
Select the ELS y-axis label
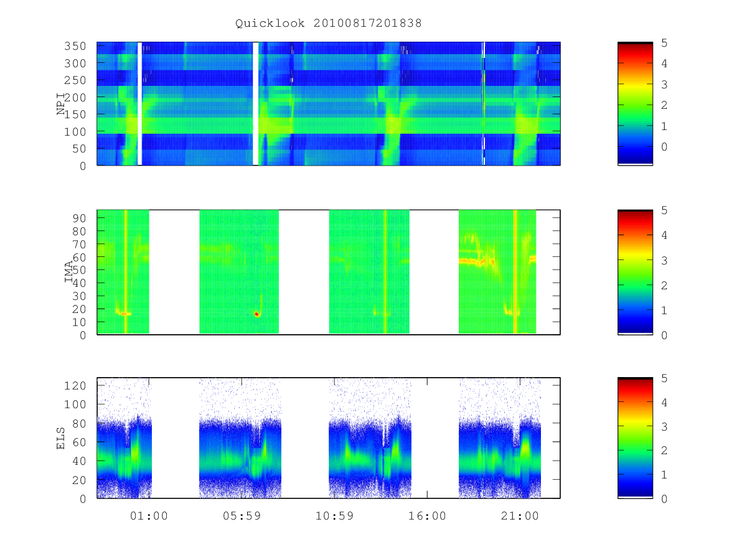pyautogui.click(x=61, y=437)
